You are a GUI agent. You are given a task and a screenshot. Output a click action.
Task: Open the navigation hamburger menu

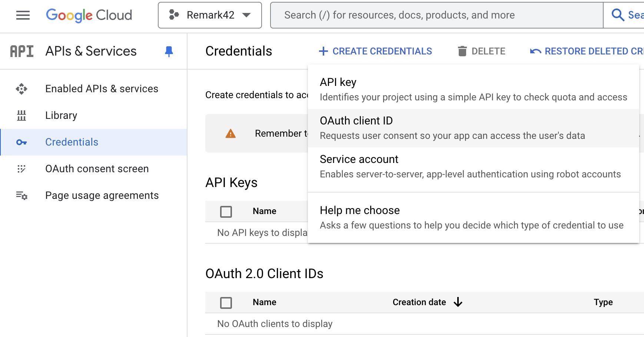pyautogui.click(x=22, y=15)
